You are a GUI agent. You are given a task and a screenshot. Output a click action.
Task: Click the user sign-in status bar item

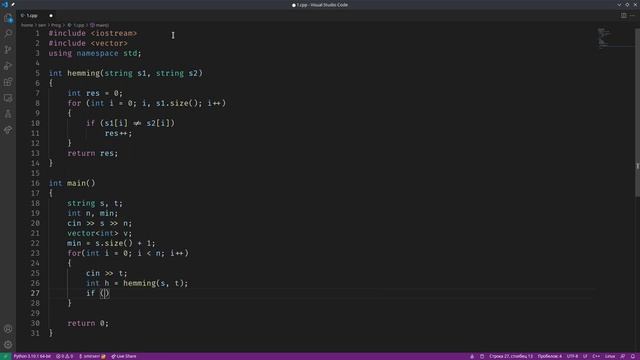point(92,356)
